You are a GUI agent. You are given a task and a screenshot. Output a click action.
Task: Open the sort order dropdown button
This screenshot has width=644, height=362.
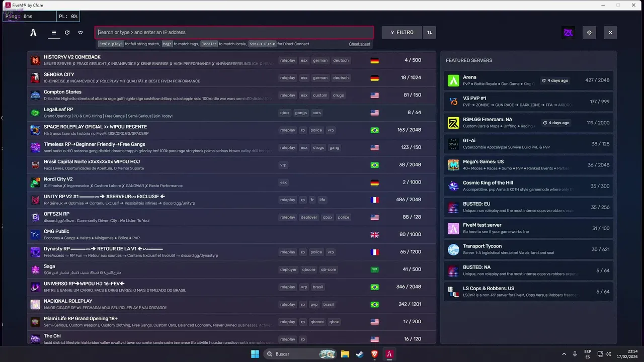[429, 32]
